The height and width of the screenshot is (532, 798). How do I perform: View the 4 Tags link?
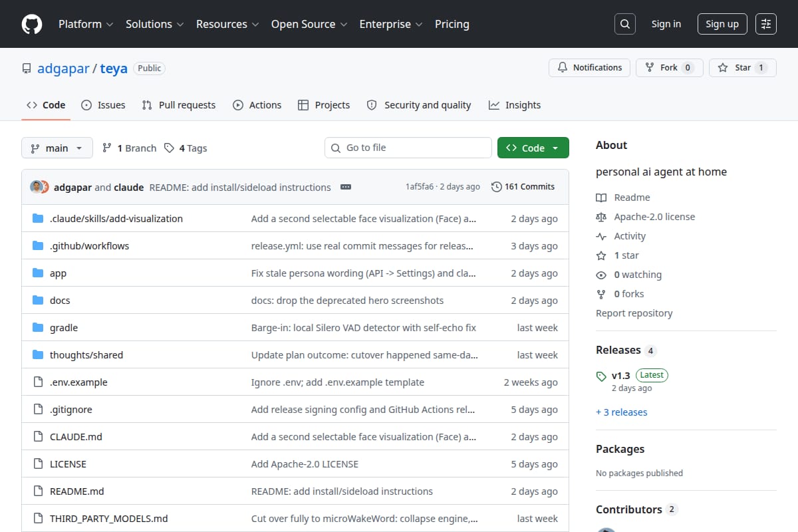[x=186, y=148]
